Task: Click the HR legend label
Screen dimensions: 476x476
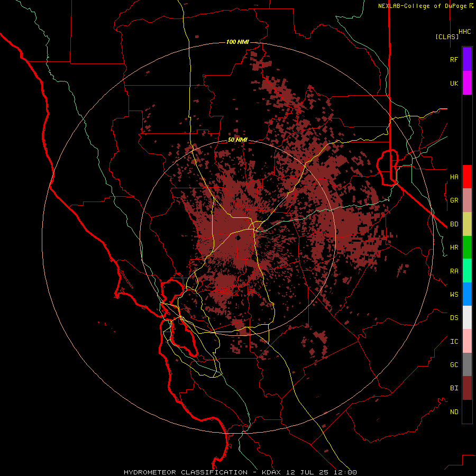Action: [454, 248]
